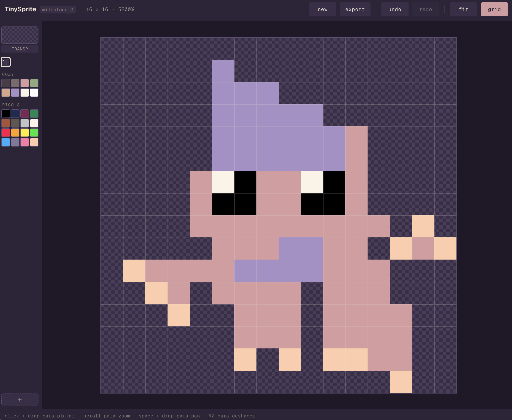Pick the dark charcoal COZY swatch
This screenshot has height=420, width=512.
pos(6,83)
